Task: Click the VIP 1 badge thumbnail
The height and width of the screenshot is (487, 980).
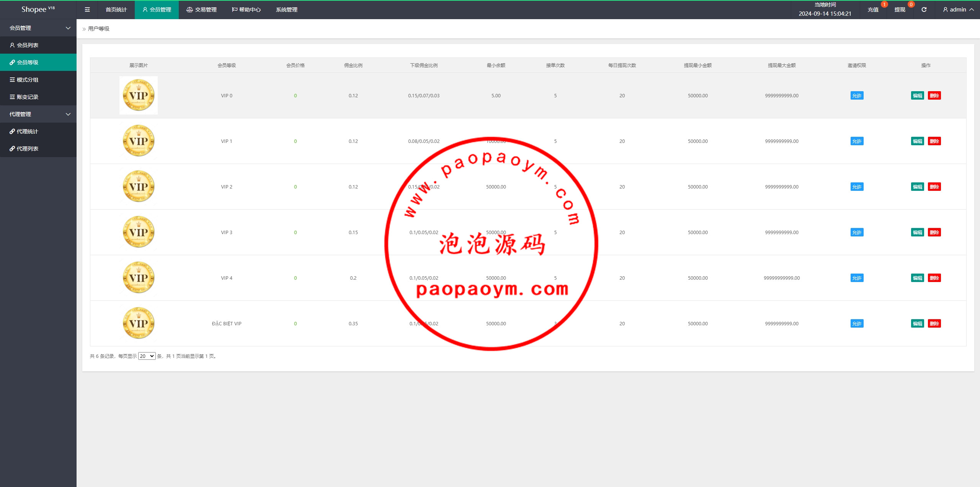Action: pyautogui.click(x=139, y=141)
